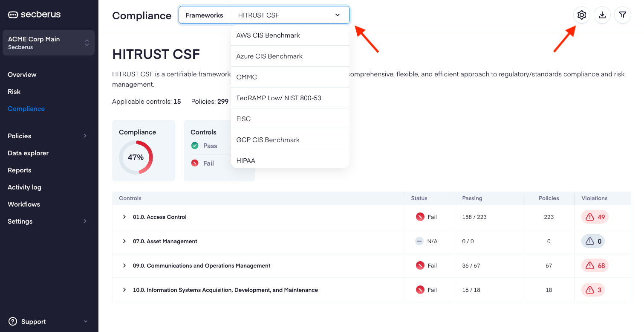
Task: Expand the Policies sidebar submenu arrow
Action: pos(85,136)
